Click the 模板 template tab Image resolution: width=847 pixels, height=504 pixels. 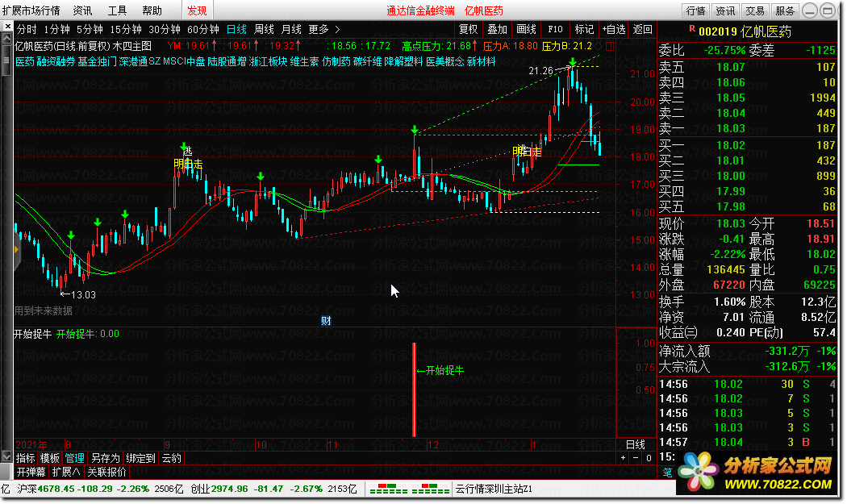[x=50, y=458]
